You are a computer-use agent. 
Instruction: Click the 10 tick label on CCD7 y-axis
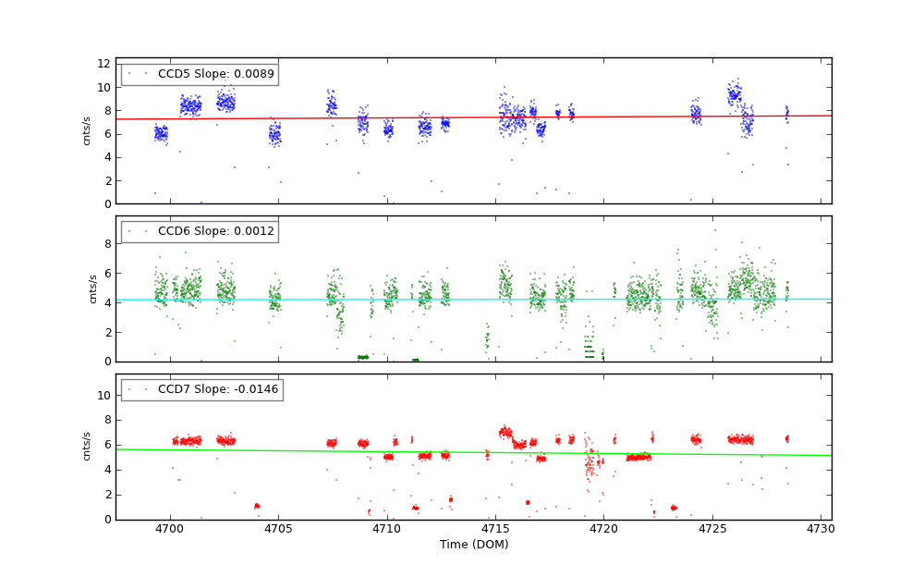point(104,395)
